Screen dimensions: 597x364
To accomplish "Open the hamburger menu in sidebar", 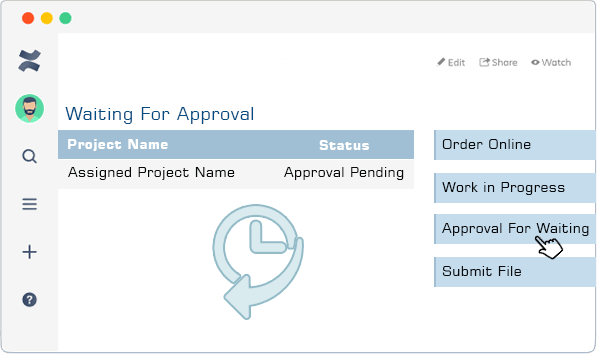I will 29,204.
